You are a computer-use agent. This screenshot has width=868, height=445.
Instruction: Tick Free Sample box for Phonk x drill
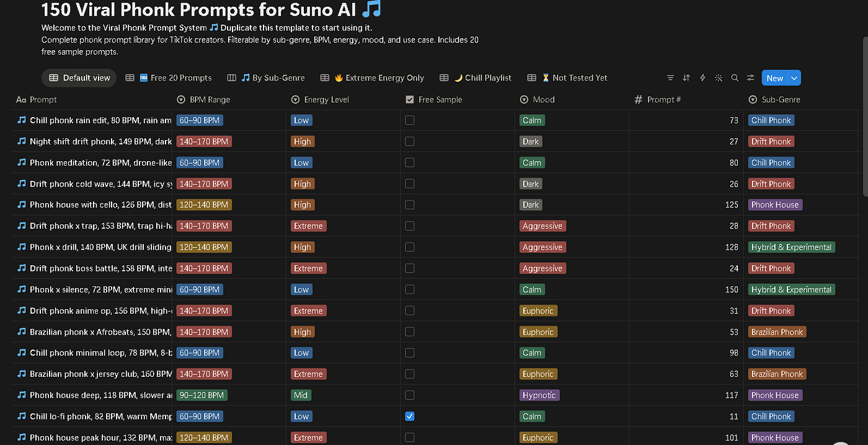(x=410, y=247)
